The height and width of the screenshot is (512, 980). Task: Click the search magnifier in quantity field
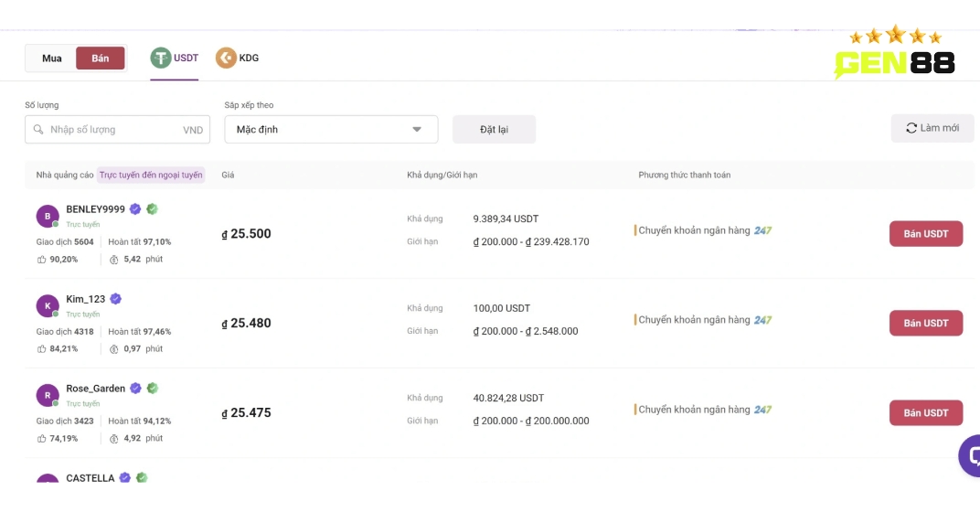point(38,130)
